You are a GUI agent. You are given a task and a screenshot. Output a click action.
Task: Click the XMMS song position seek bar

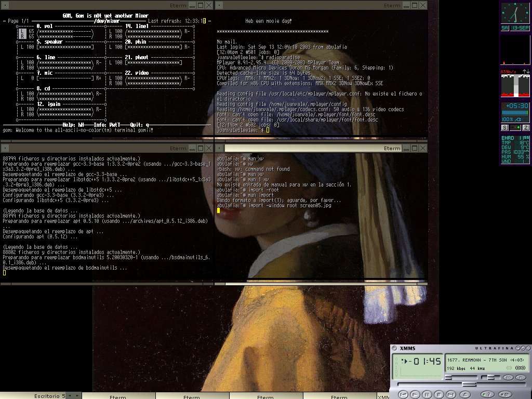coord(462,384)
